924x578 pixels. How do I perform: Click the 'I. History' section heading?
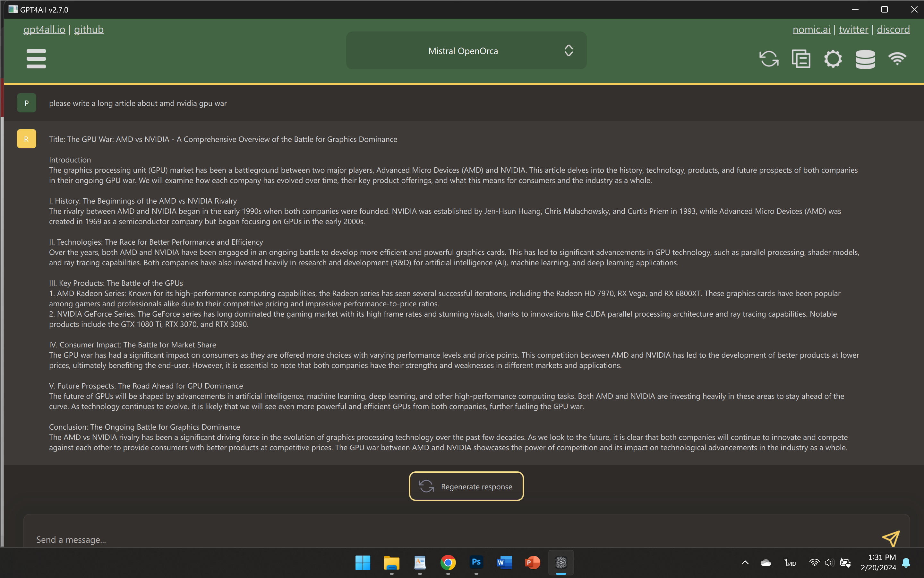point(143,201)
